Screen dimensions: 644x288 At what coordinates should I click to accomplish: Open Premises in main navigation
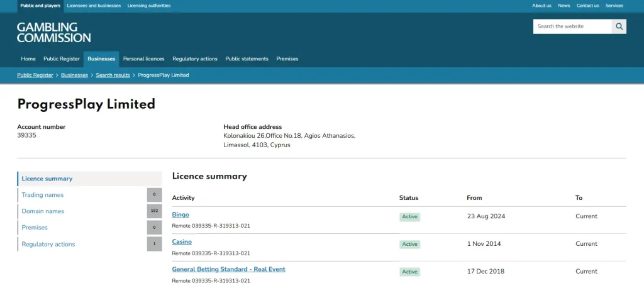(287, 58)
